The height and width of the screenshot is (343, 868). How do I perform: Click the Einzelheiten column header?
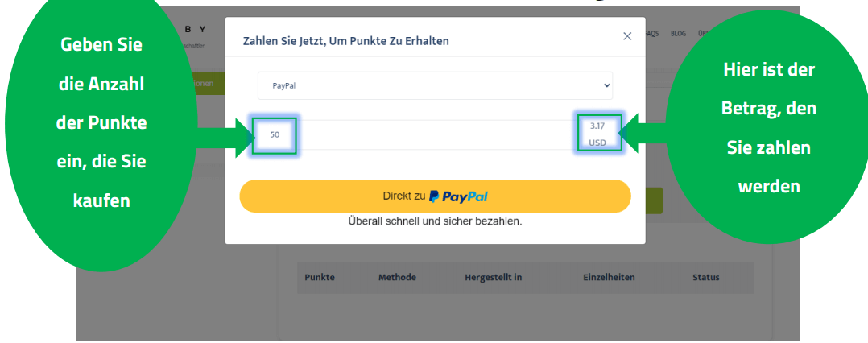[x=609, y=278]
